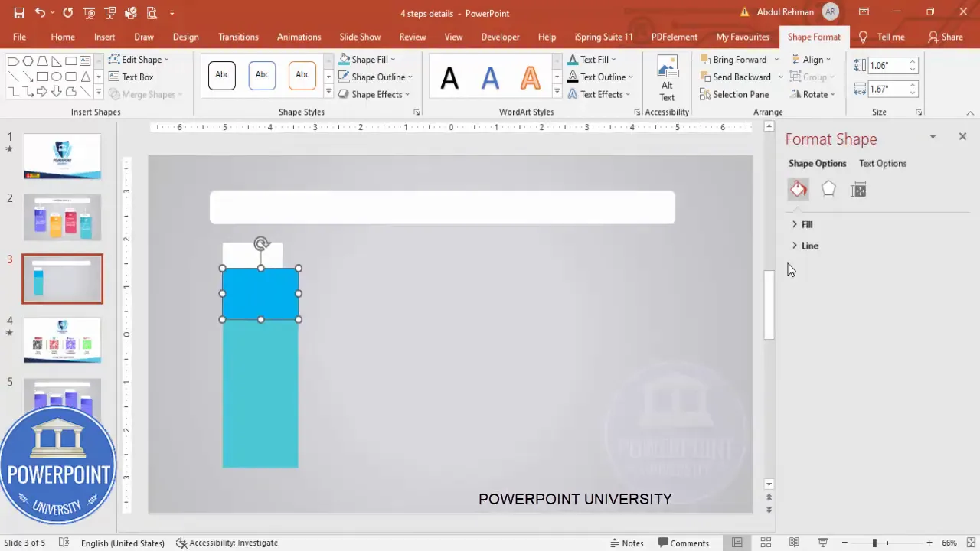Screen dimensions: 980x551
Task: Apply the orange outline WordArt style A
Action: pos(530,77)
